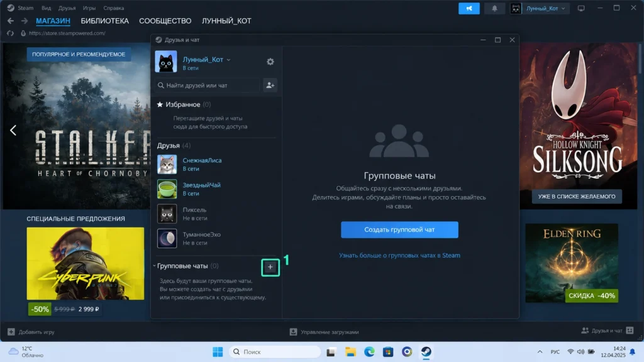Click the Найти друзей или чат search field
Screen dimensions: 644x362
[x=208, y=85]
